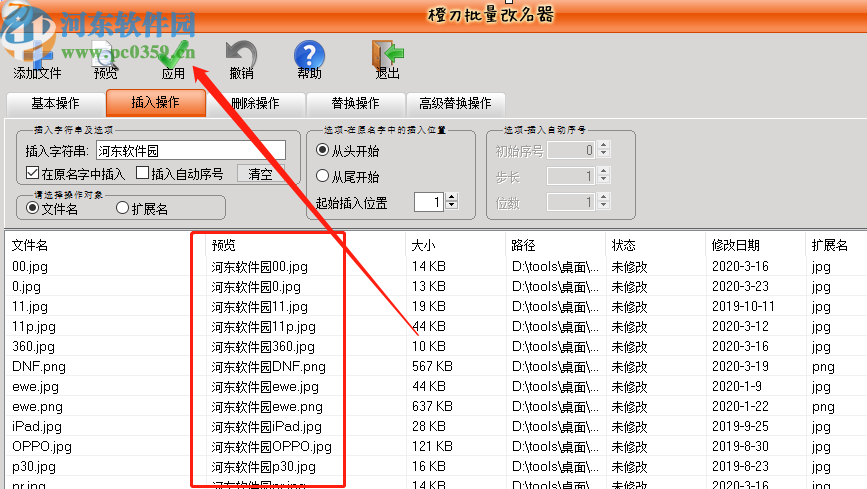The image size is (867, 489).
Task: Click the 2019-10-11 date cell
Action: (743, 306)
